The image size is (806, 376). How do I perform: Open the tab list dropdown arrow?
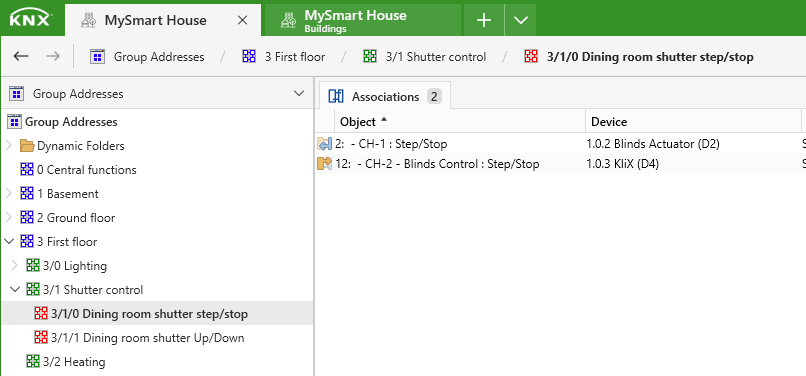[521, 20]
